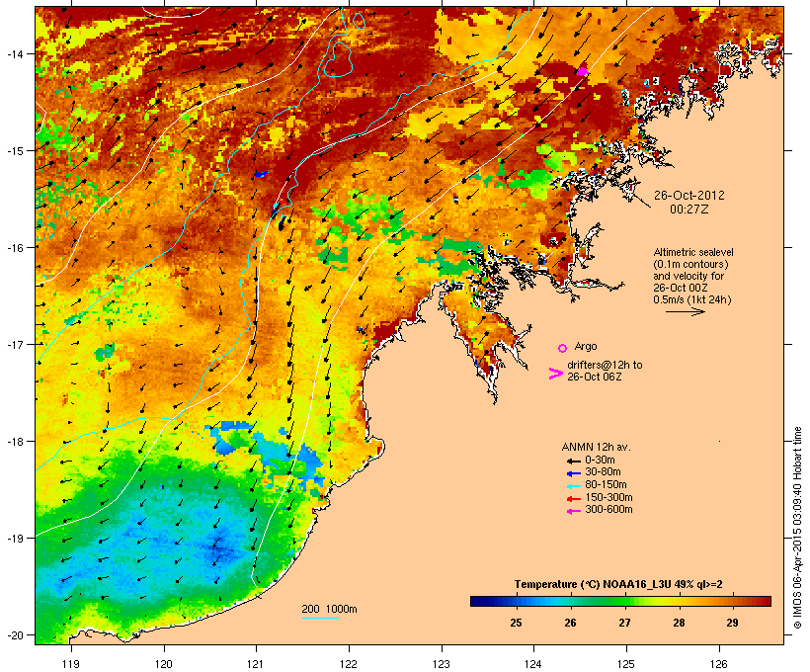Click the color bar label '28'
Image resolution: width=810 pixels, height=672 pixels.
(x=679, y=623)
